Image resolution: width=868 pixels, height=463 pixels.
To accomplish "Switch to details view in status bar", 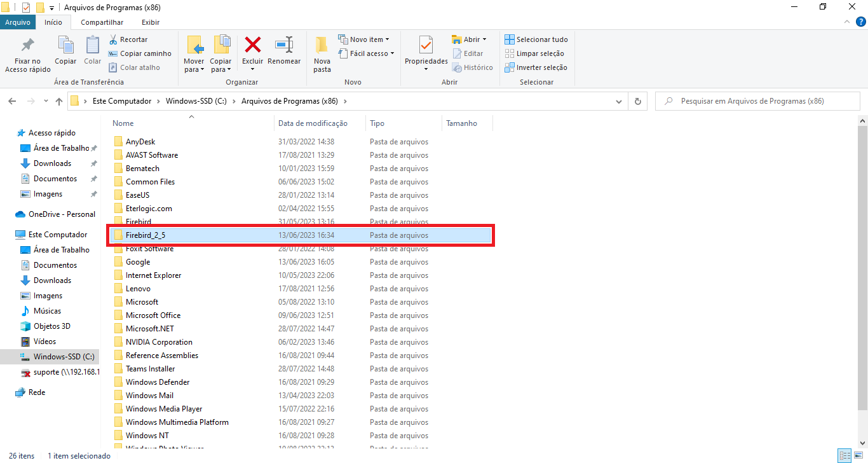I will (844, 455).
